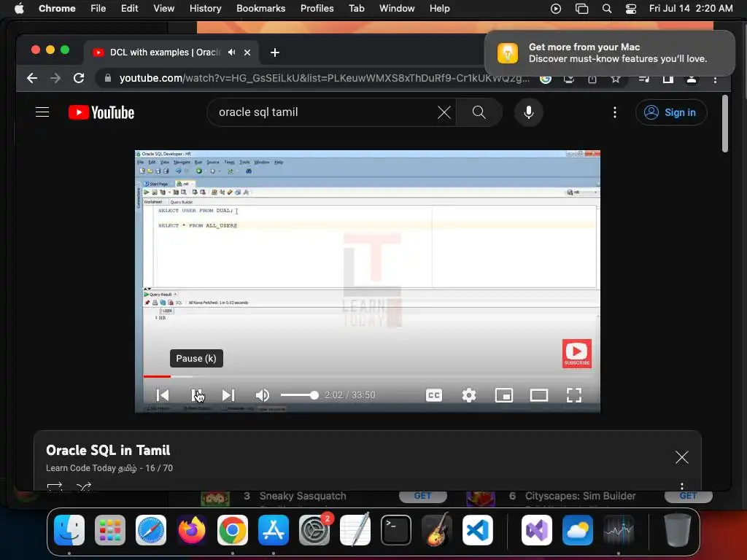Open the Trash in the Dock
Viewport: 747px width, 560px height.
pyautogui.click(x=678, y=530)
